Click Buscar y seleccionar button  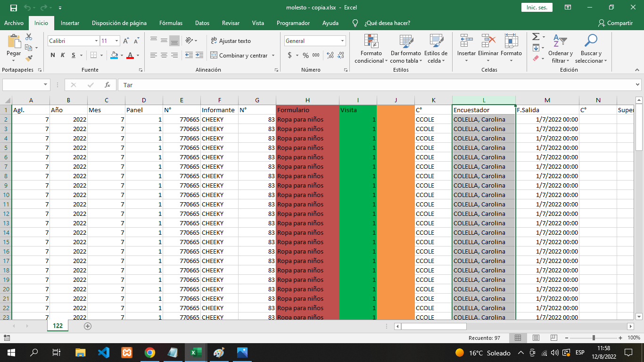tap(591, 49)
